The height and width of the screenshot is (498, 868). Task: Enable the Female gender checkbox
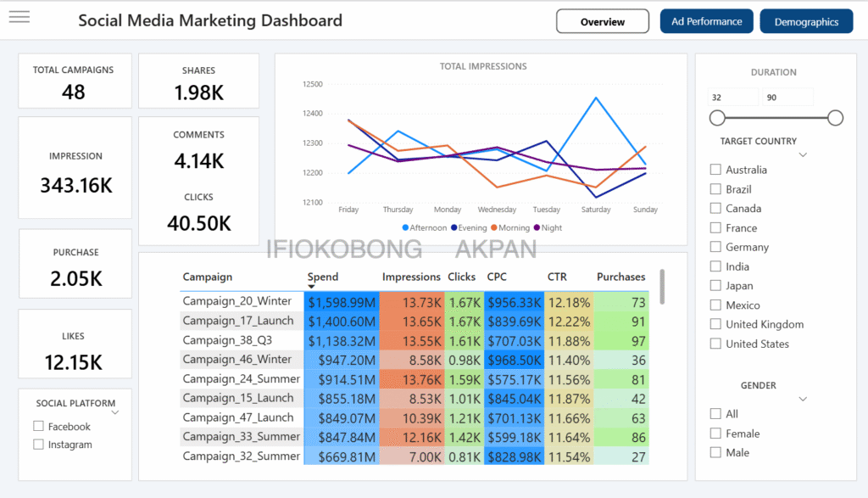tap(716, 434)
